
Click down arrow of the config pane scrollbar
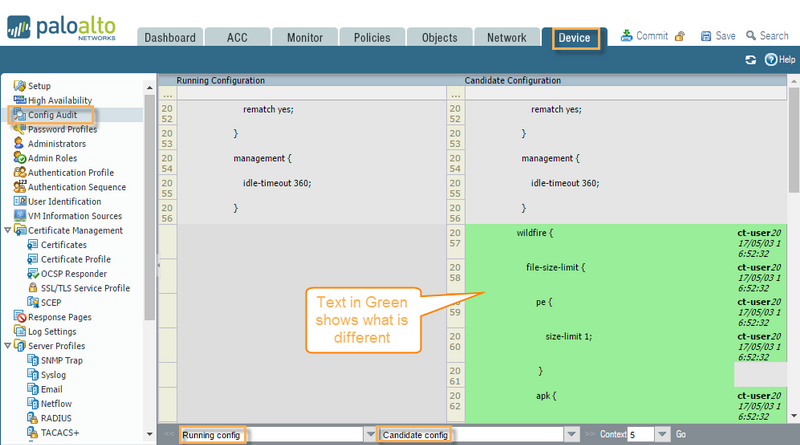pos(794,416)
